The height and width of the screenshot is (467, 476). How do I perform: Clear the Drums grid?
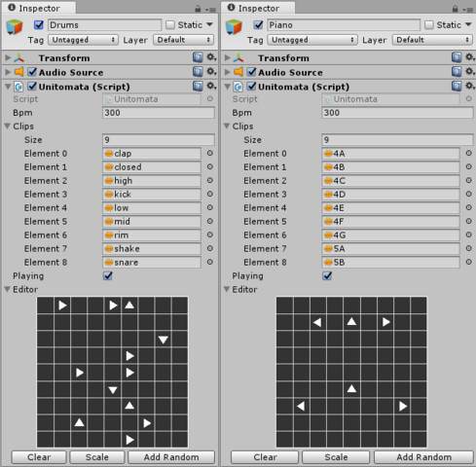pos(39,457)
